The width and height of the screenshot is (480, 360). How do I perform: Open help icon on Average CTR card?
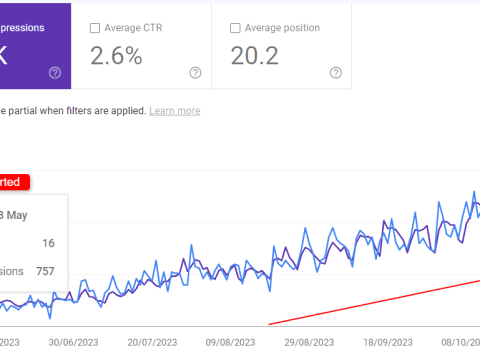(x=195, y=73)
